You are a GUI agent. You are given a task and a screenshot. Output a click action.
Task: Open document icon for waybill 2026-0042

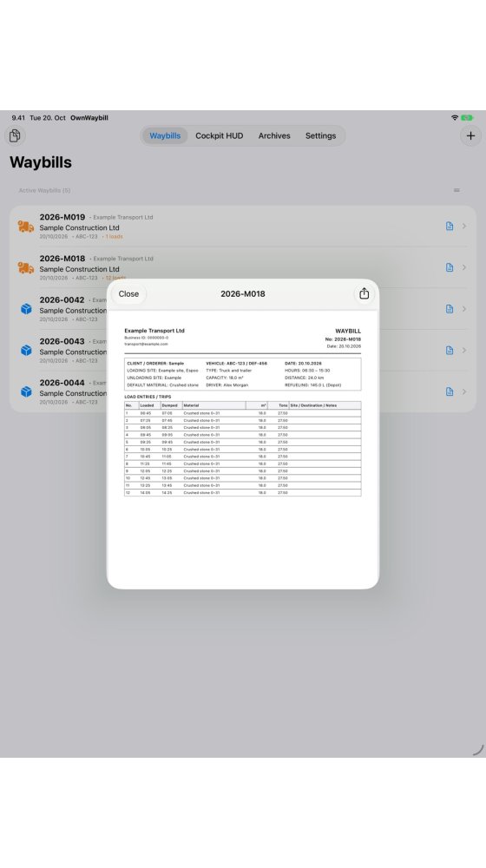click(x=450, y=309)
